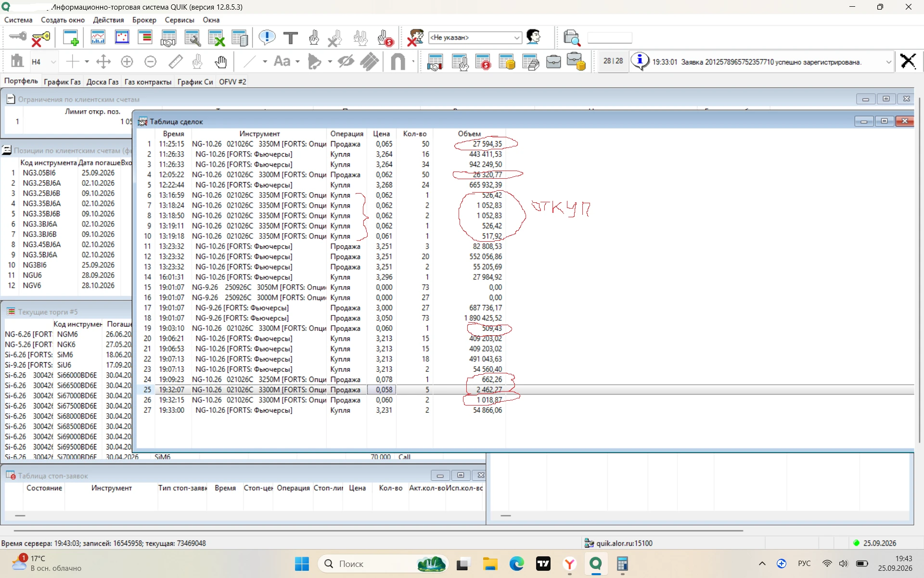Click the table with green Excel export icon
This screenshot has width=924, height=578.
[x=217, y=38]
